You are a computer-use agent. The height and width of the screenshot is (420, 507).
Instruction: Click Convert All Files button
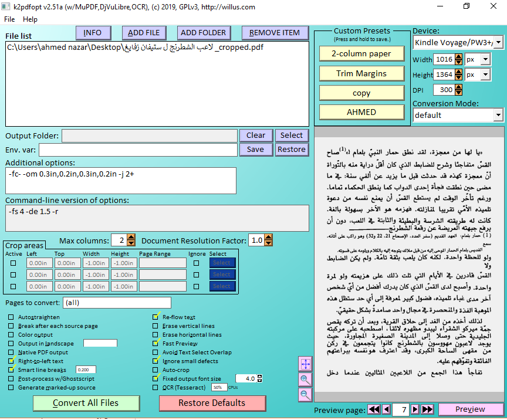[86, 403]
